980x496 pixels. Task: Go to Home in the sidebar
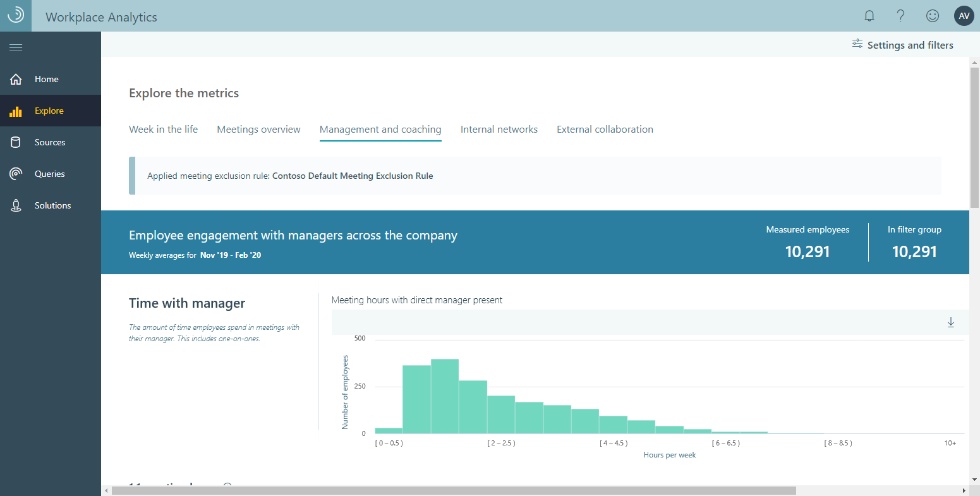pos(51,79)
